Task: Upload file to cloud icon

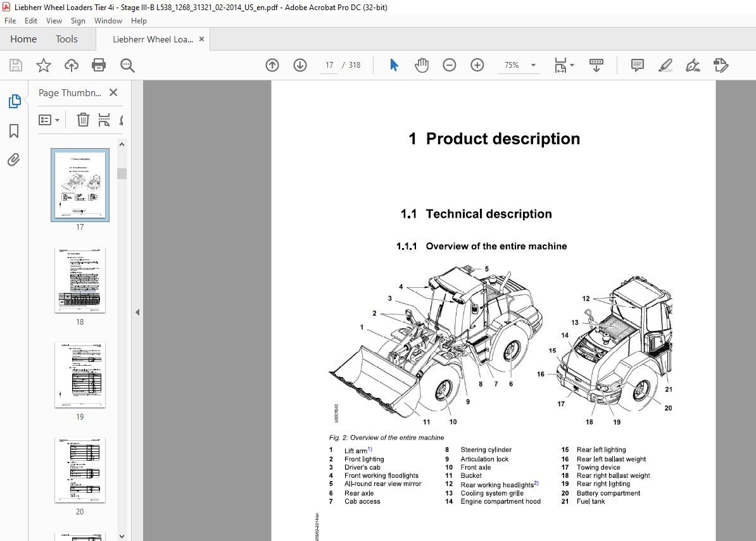Action: point(72,65)
